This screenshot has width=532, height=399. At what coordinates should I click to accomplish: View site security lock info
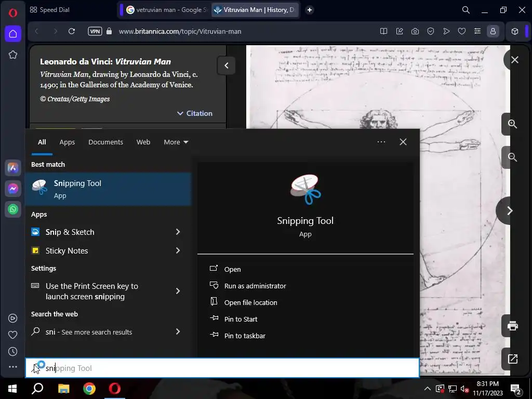[109, 31]
